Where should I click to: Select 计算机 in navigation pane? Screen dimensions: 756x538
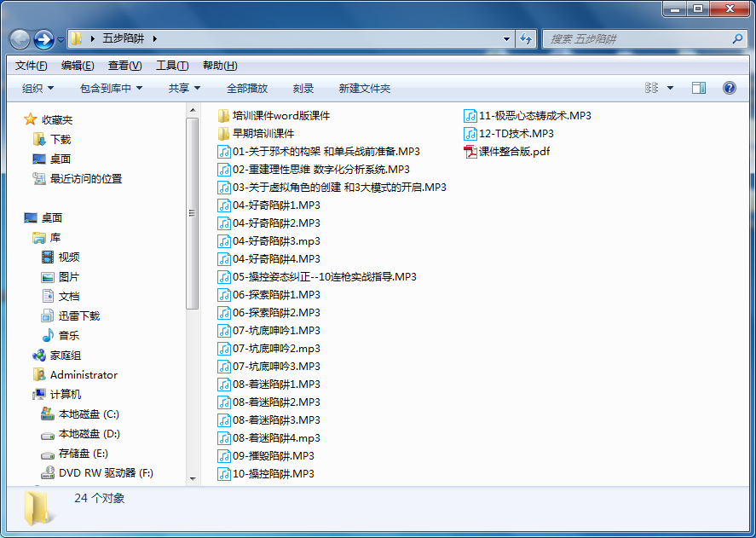coord(56,394)
